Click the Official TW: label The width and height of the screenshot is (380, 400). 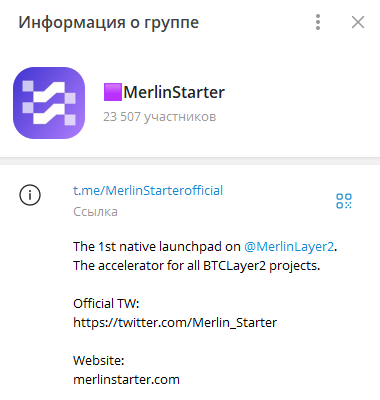coord(106,304)
